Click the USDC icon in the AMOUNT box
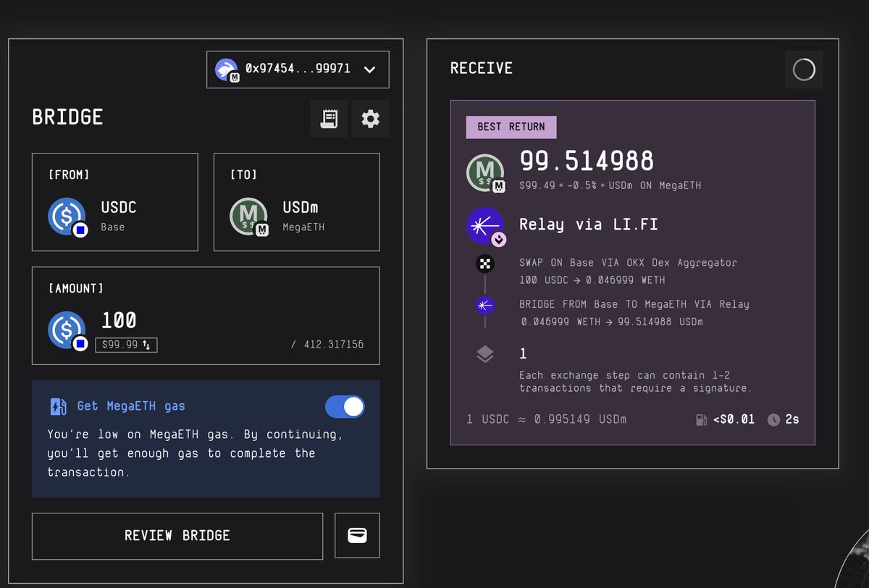Viewport: 869px width, 588px height. (68, 331)
